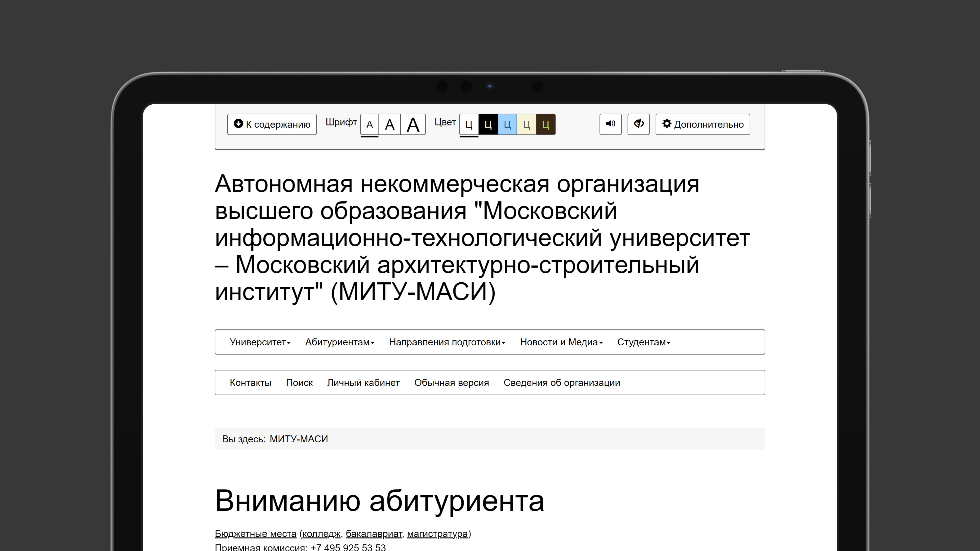Viewport: 980px width, 551px height.
Task: Click К содержанию arrow button
Action: (x=272, y=124)
